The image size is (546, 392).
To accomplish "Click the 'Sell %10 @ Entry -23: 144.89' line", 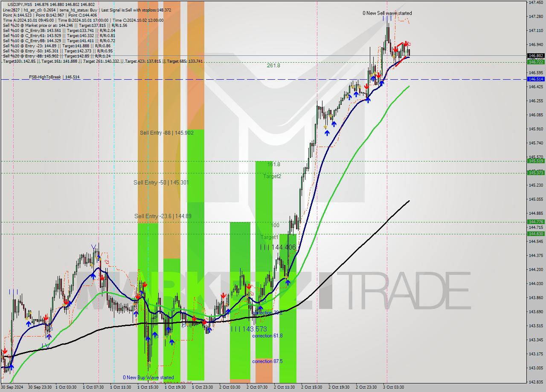I will click(56, 46).
